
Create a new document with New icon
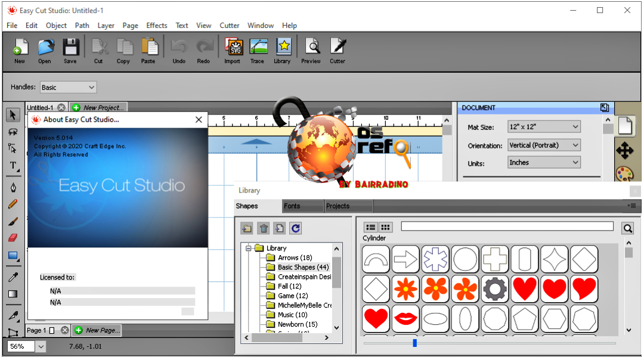[20, 51]
